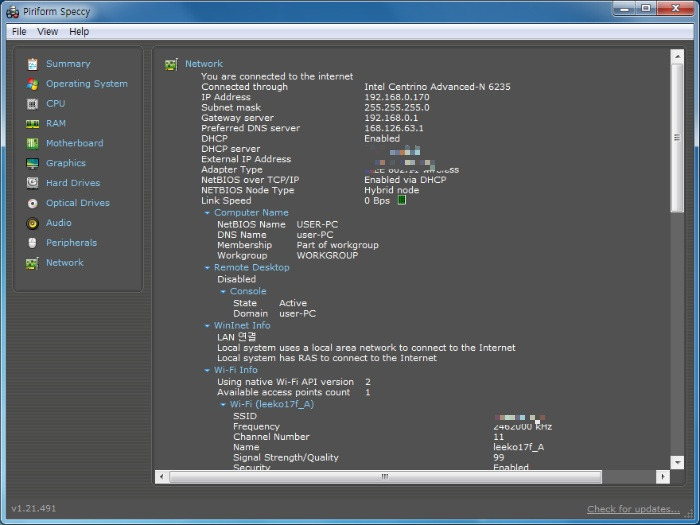Click the Peripherals mouse icon
Viewport: 700px width, 525px height.
pyautogui.click(x=32, y=243)
